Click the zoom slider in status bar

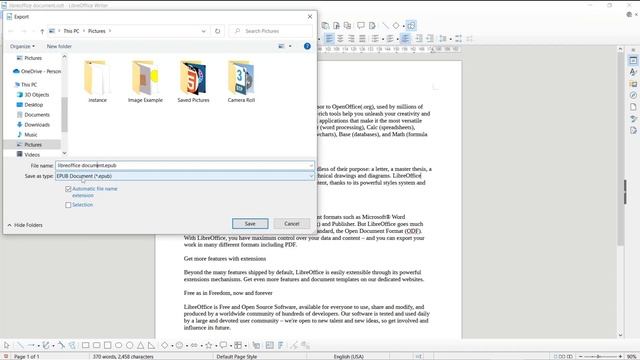pyautogui.click(x=600, y=357)
